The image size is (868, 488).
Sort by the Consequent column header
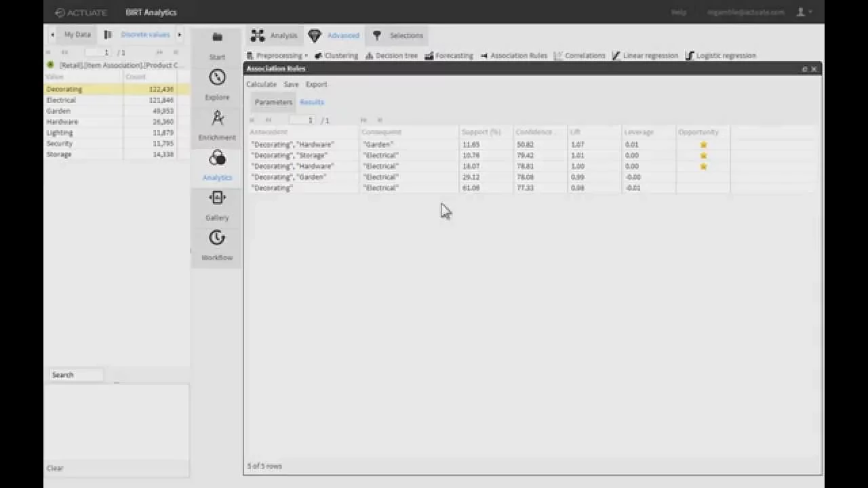pos(409,131)
